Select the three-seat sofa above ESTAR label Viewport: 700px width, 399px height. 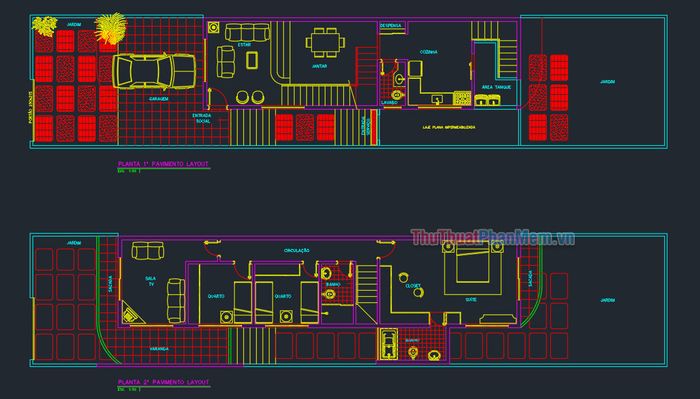tap(247, 32)
